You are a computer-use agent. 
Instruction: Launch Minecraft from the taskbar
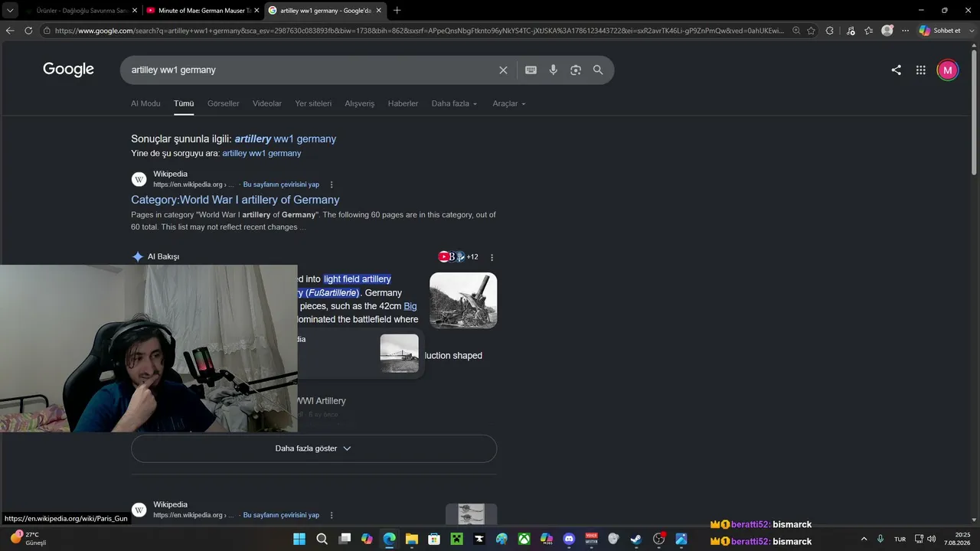click(x=456, y=539)
